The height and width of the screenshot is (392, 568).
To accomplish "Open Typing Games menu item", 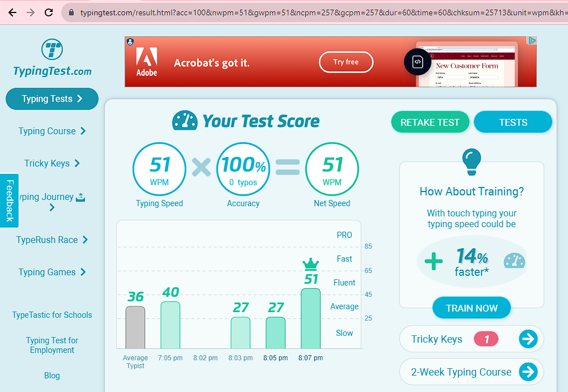I will [x=47, y=272].
